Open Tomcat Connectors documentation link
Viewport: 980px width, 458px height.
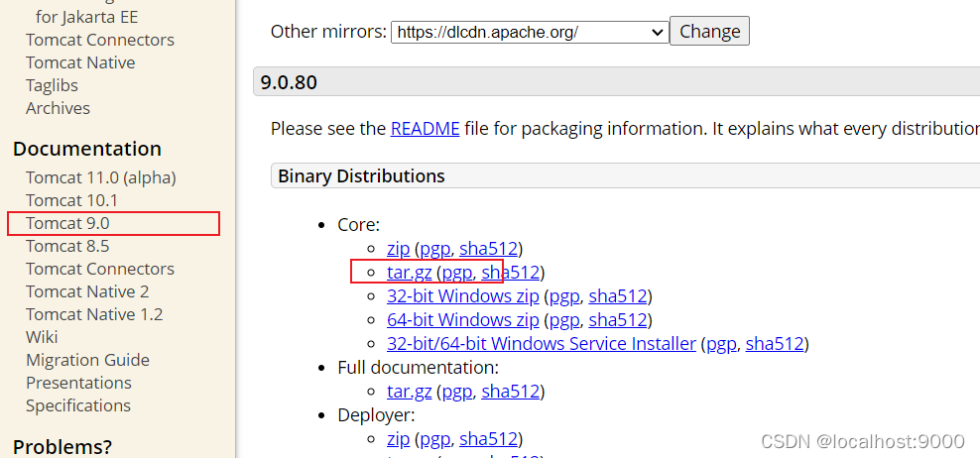100,269
